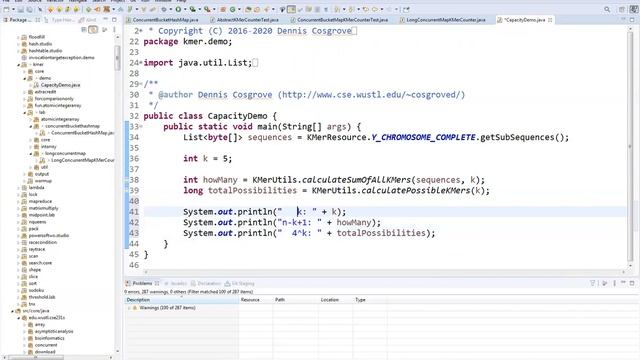
Task: Fold the Javadoc comment at line 29
Action: tap(141, 84)
